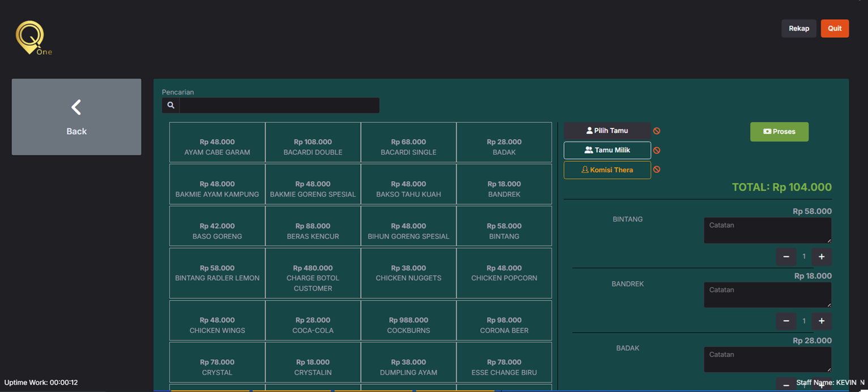Increase BANDREK quantity with the plus button
The width and height of the screenshot is (868, 392).
[822, 321]
